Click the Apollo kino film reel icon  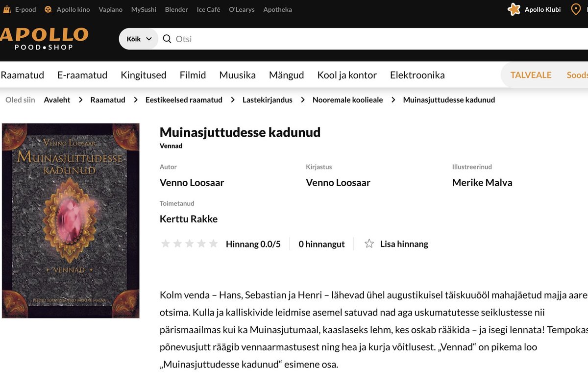pos(47,9)
